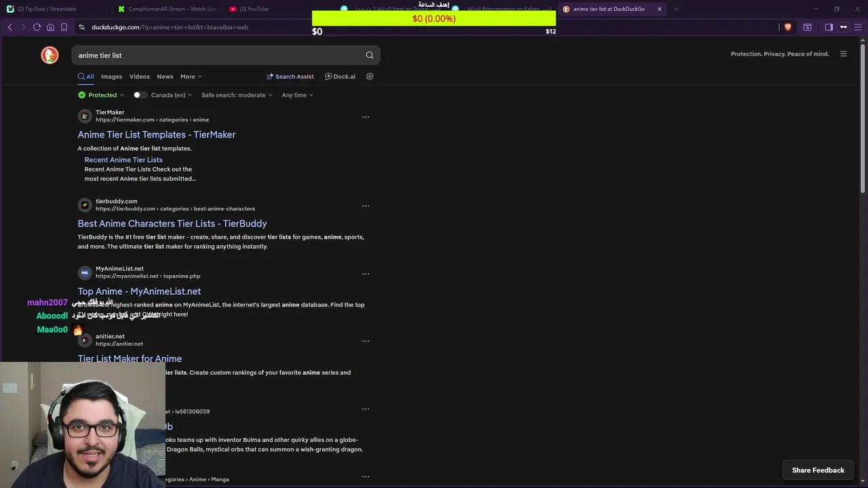Switch to Tip Goal / Streamlabs tab
868x488 pixels.
[53, 9]
